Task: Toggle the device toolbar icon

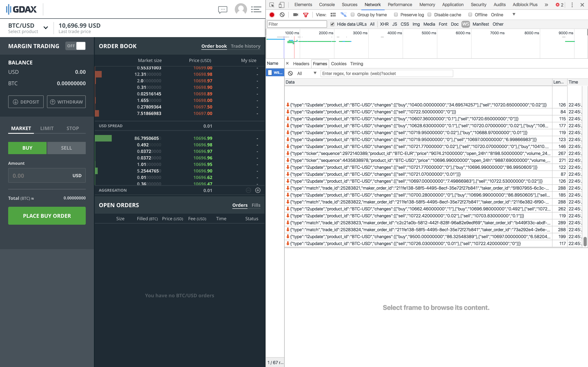Action: (281, 5)
